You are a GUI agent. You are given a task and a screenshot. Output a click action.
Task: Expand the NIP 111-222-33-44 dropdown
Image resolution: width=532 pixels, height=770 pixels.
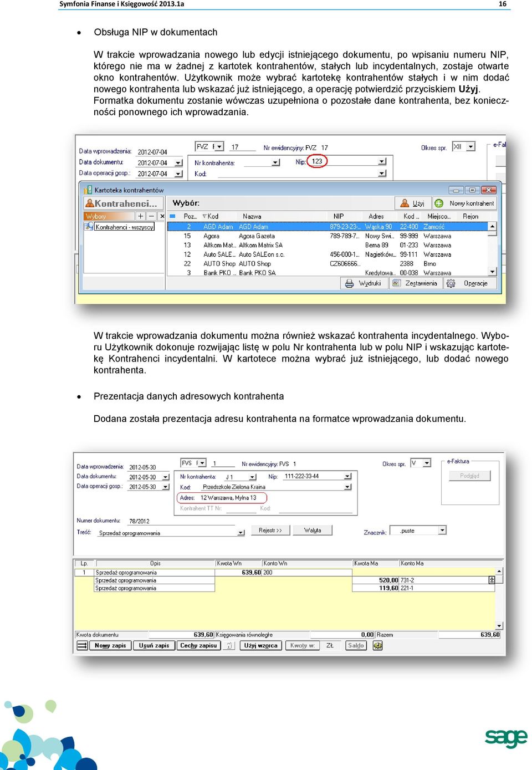[347, 476]
